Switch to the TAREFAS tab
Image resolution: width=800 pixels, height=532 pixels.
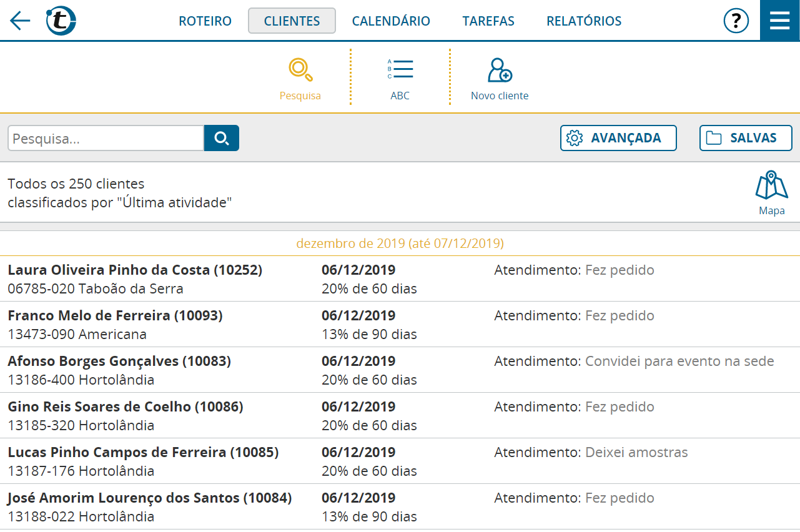[488, 21]
